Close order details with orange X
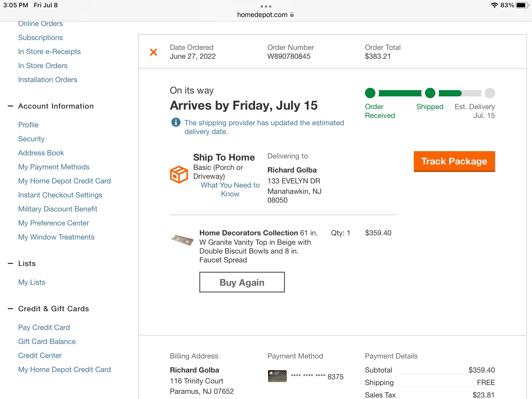Image resolution: width=532 pixels, height=399 pixels. 154,52
